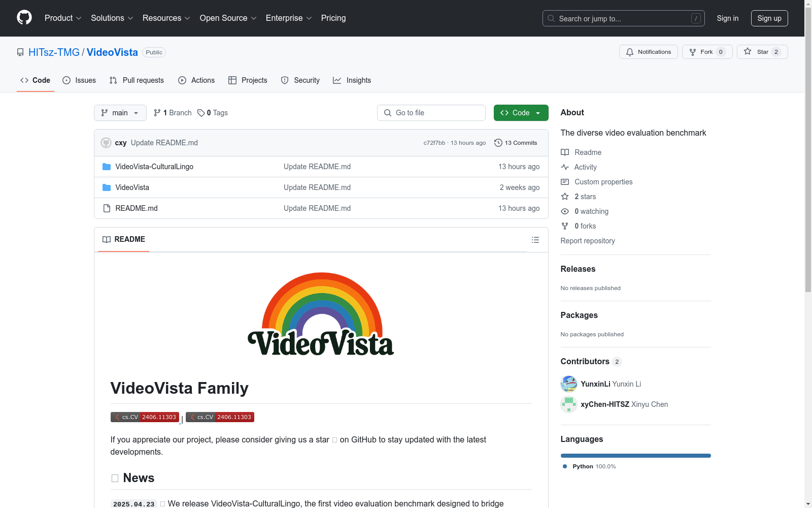Open the green Code clone dropdown
Viewport: 812px width, 508px height.
[x=521, y=113]
